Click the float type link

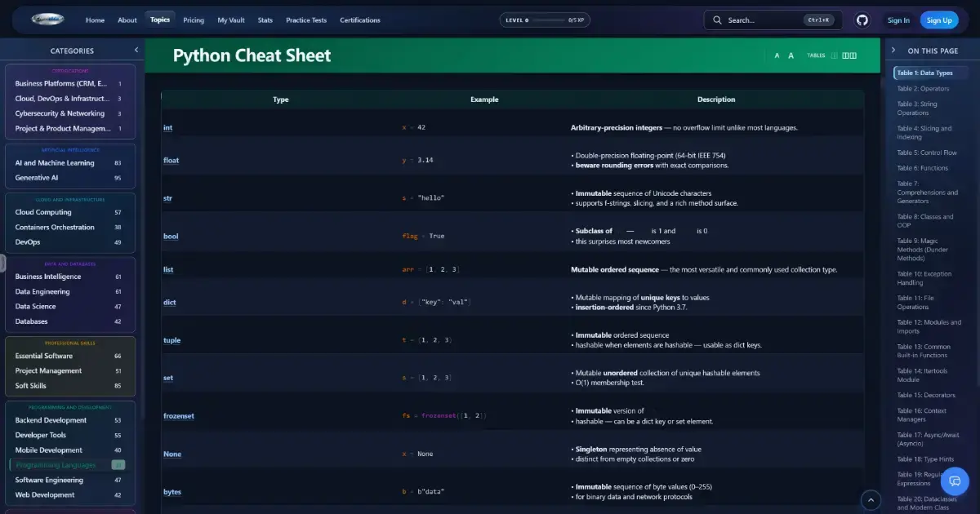tap(171, 160)
